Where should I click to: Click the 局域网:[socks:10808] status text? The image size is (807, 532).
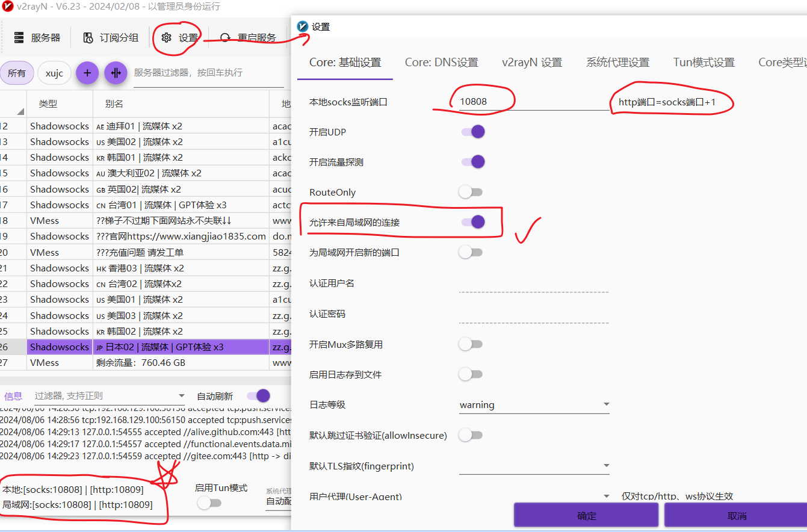(77, 505)
